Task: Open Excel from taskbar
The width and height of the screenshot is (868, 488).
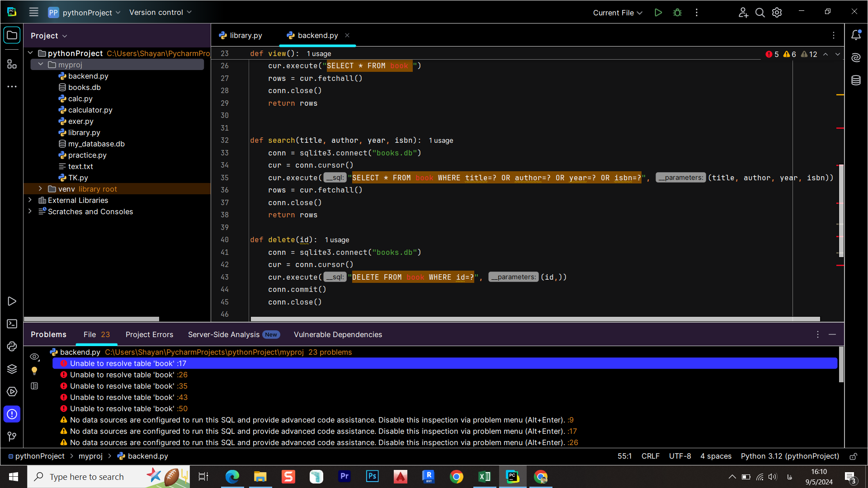Action: pyautogui.click(x=485, y=477)
